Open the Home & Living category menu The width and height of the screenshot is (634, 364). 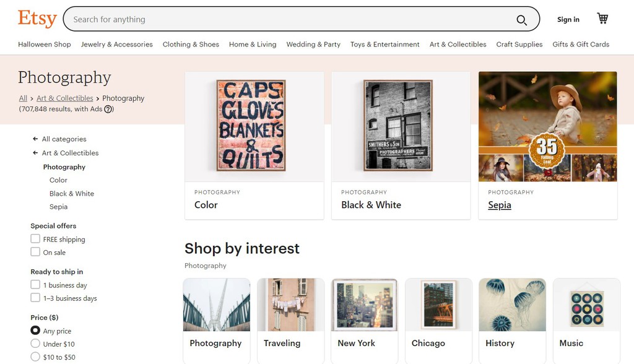tap(253, 44)
